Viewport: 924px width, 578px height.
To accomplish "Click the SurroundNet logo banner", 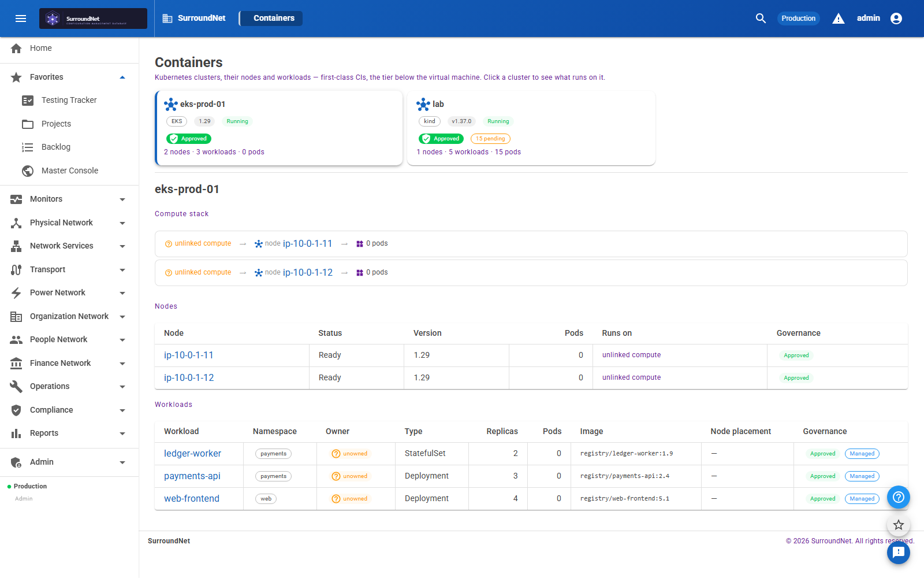I will [93, 18].
